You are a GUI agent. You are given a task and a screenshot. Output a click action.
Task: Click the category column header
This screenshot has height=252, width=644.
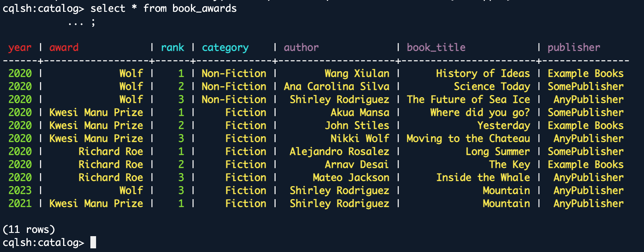pos(225,48)
